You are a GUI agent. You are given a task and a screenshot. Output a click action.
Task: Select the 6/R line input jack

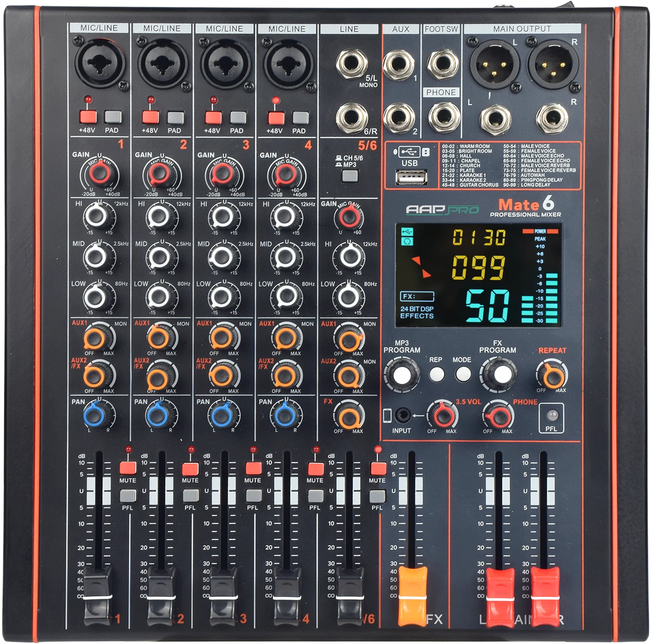[x=352, y=117]
